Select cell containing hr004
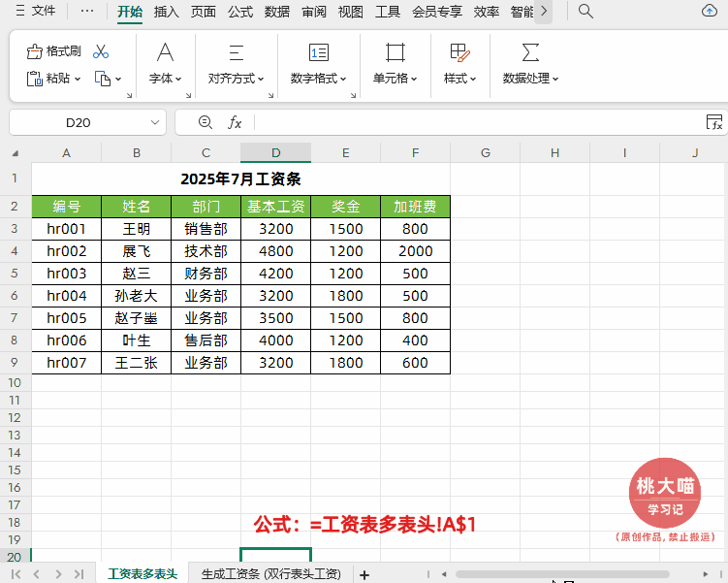This screenshot has height=583, width=728. (66, 296)
